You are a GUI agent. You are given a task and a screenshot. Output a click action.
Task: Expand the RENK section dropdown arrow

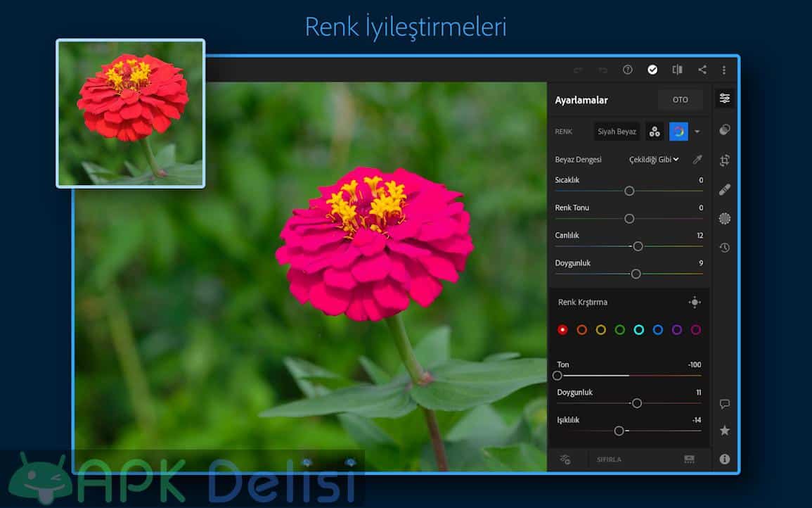click(x=697, y=132)
